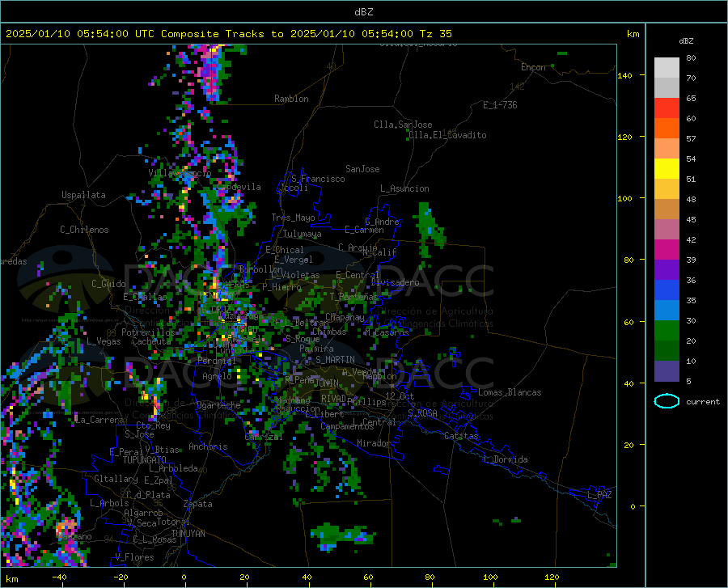The image size is (728, 588).
Task: Click the 'TUPUNGATO' map label
Action: (145, 460)
